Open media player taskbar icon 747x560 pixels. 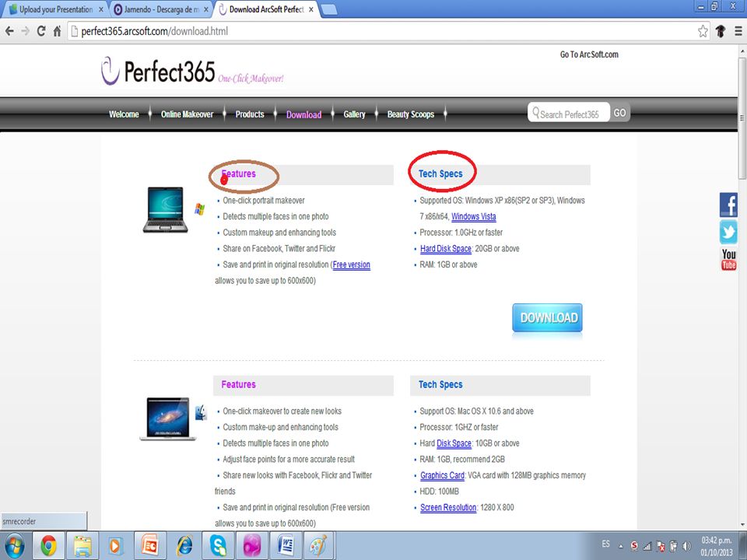pyautogui.click(x=115, y=546)
